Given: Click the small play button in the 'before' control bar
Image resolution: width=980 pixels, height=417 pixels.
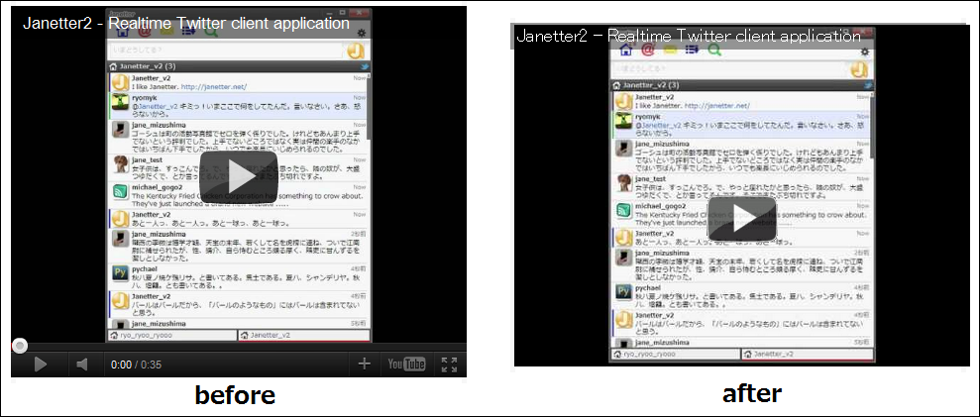Looking at the screenshot, I should click(x=40, y=365).
